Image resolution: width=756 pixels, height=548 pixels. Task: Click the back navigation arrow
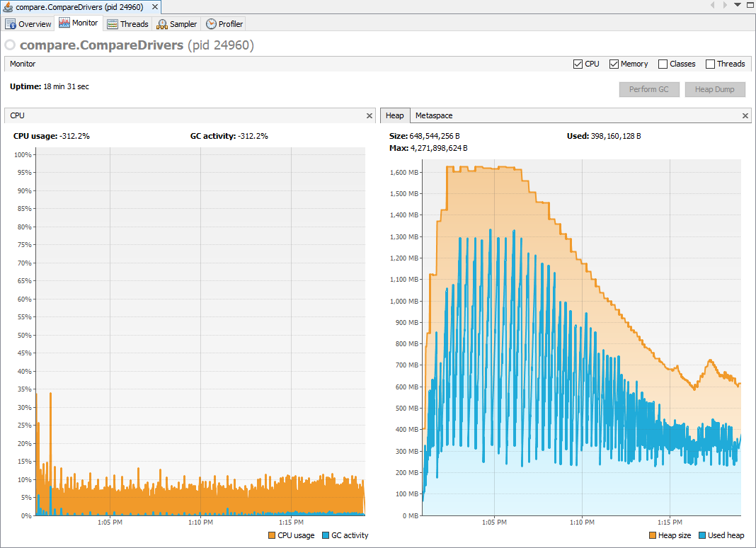(712, 6)
